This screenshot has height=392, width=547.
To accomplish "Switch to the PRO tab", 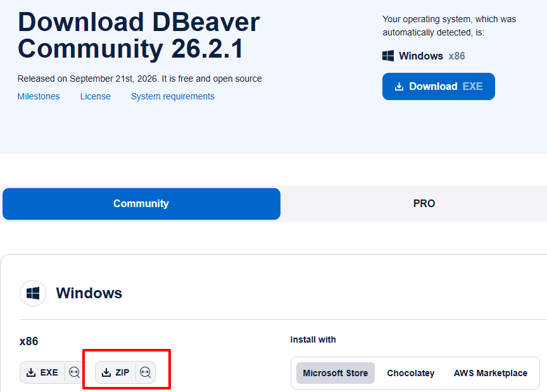I will pos(424,204).
